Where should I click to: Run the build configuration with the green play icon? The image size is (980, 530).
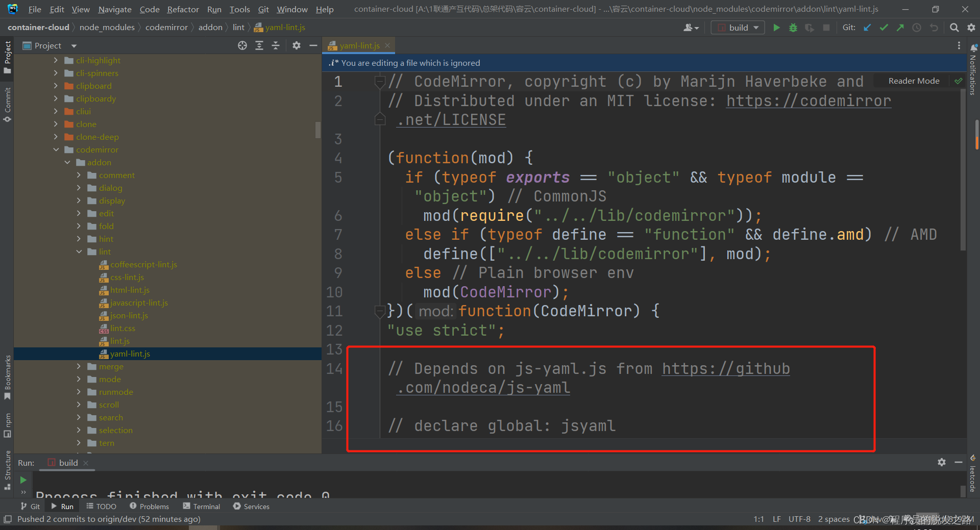[x=776, y=28]
